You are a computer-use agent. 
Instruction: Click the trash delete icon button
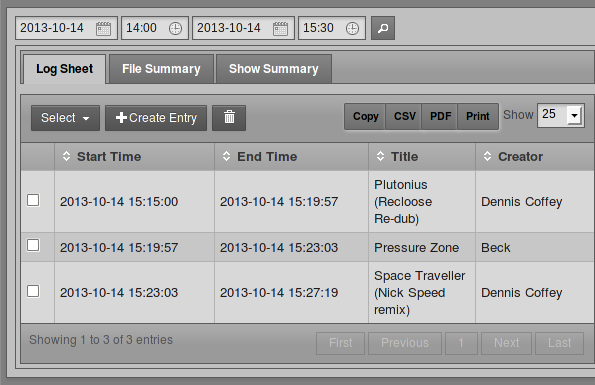coord(229,118)
